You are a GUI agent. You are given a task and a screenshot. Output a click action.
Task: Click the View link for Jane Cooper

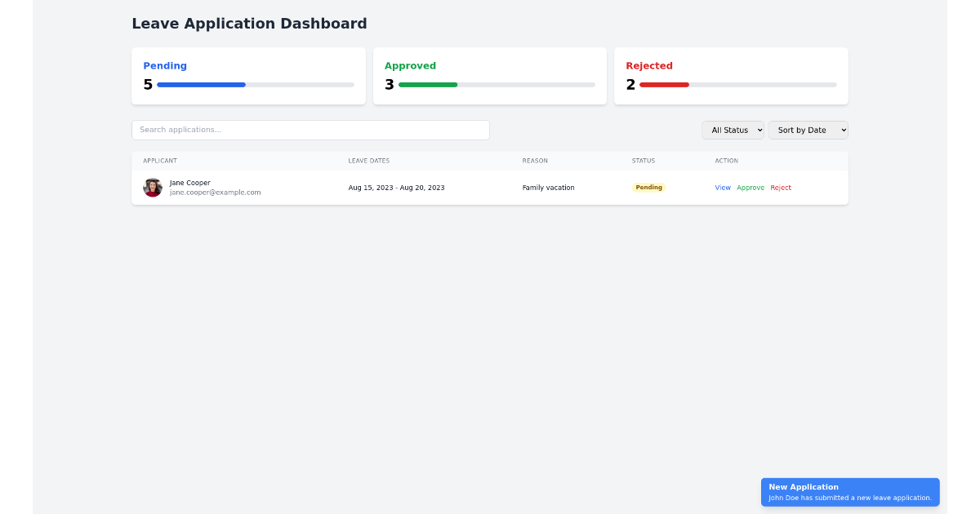[x=722, y=188]
